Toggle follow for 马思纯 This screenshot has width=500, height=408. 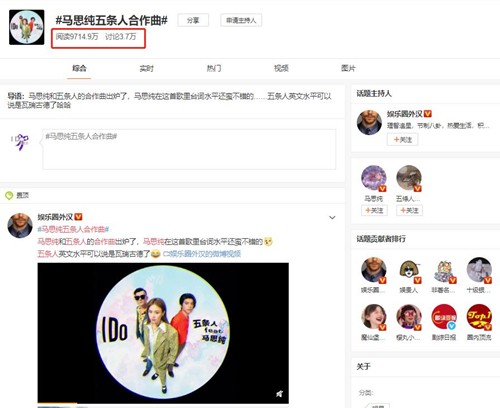374,210
